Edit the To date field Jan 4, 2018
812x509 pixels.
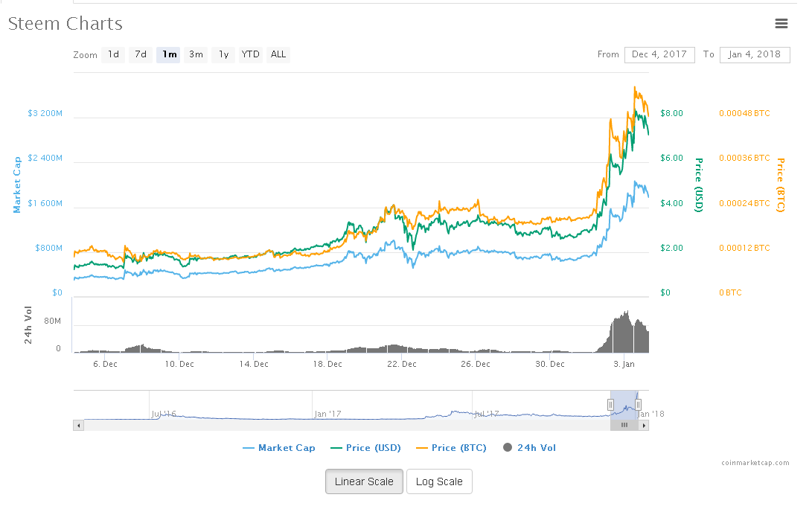(755, 54)
